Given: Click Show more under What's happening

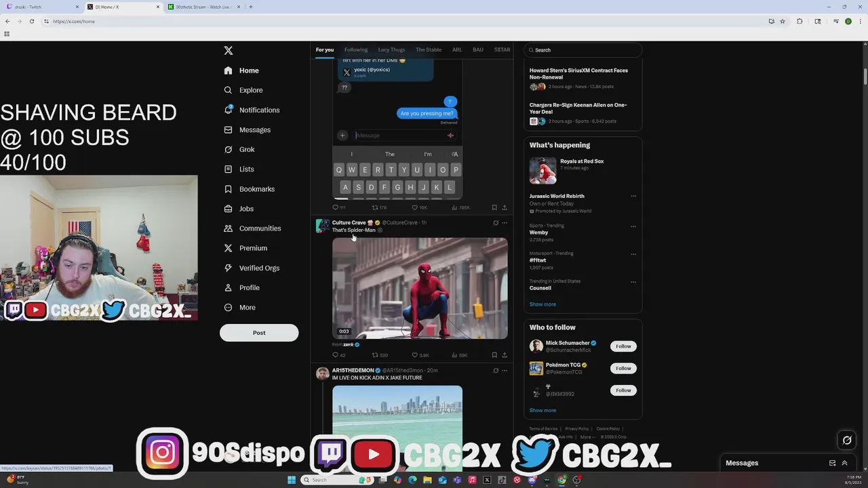Looking at the screenshot, I should click(x=542, y=304).
